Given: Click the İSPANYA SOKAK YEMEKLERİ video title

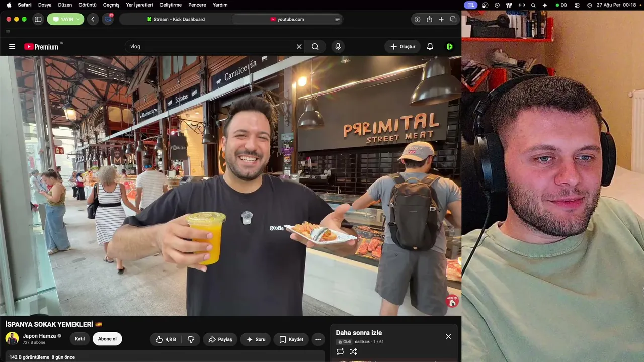Looking at the screenshot, I should click(54, 324).
